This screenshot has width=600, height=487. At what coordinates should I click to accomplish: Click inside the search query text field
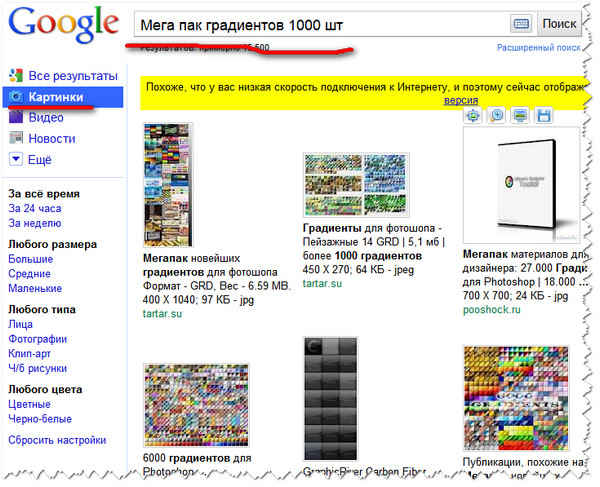pos(320,23)
